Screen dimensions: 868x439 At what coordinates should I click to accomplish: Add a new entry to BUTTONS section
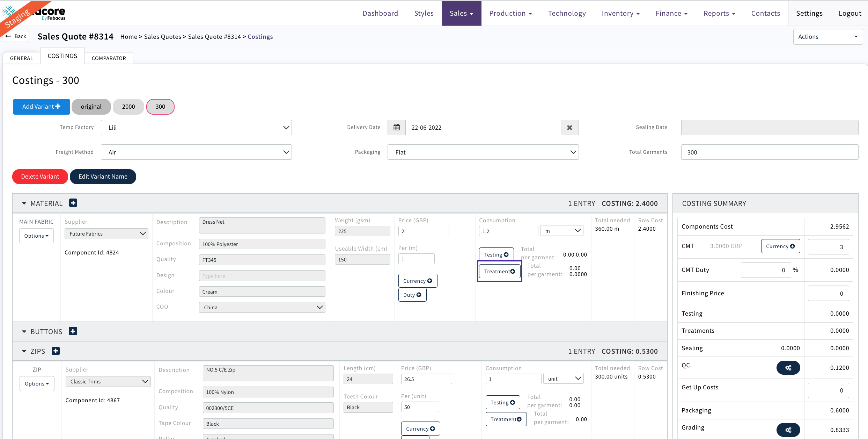73,331
